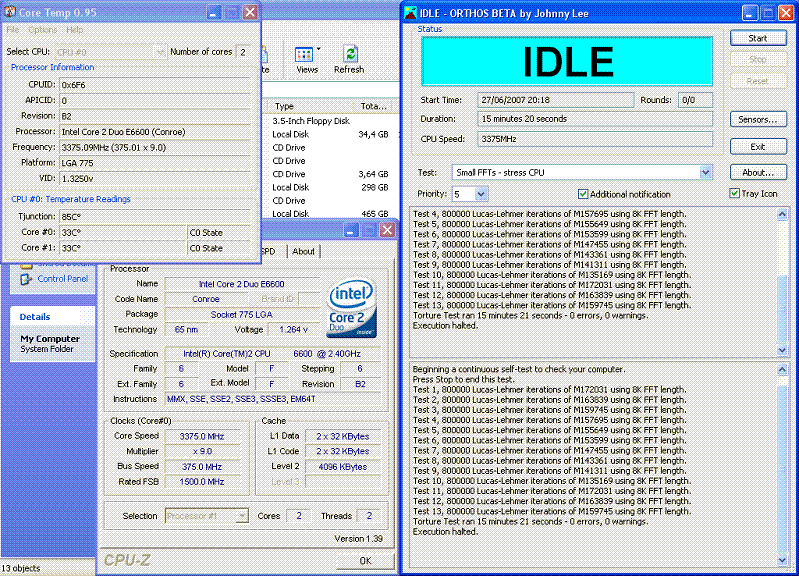
Task: Click the Frequency field in Core Temp
Action: click(155, 147)
